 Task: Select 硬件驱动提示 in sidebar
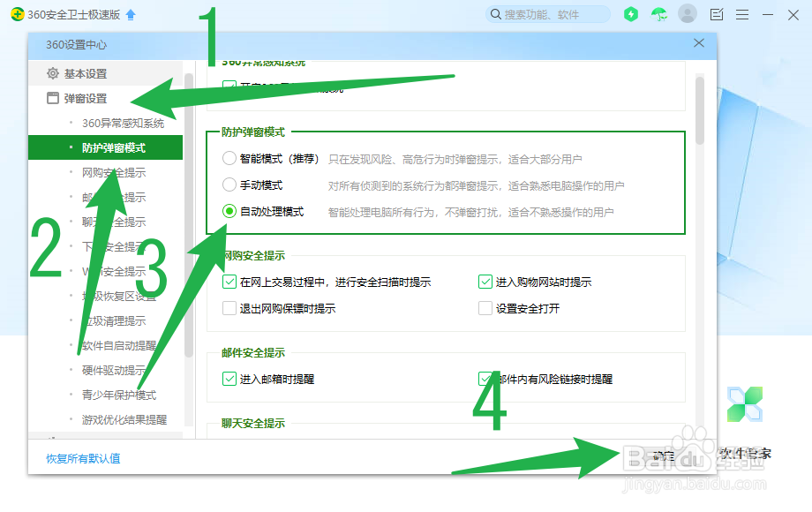105,370
